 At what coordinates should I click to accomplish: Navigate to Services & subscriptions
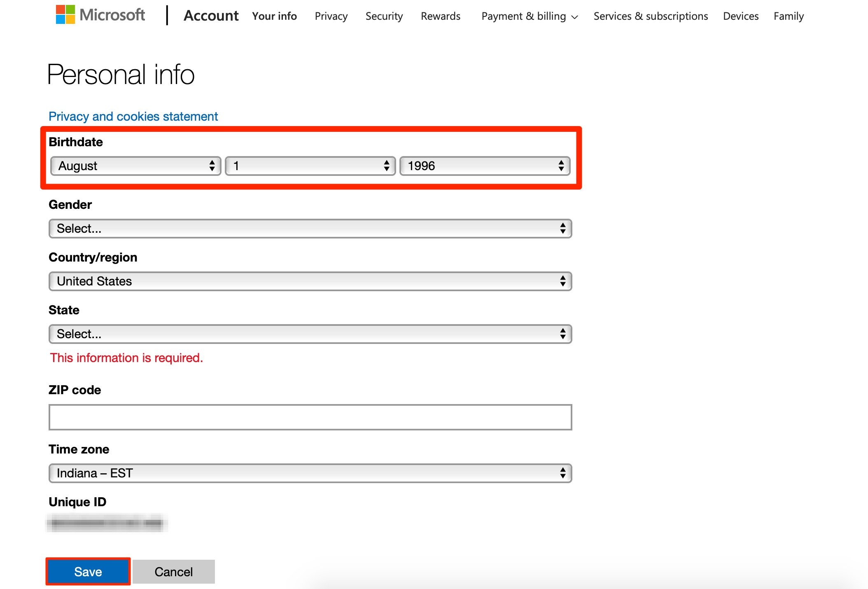tap(651, 16)
